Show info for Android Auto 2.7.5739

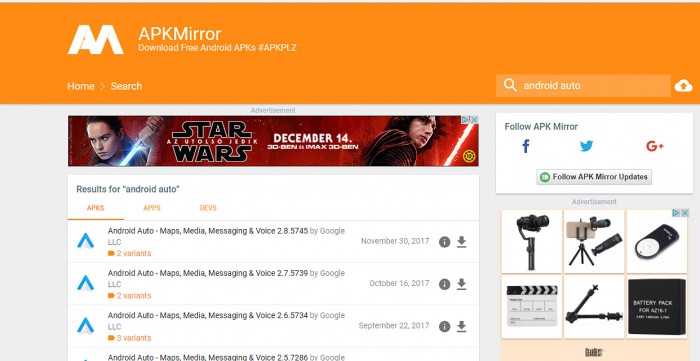pyautogui.click(x=444, y=284)
